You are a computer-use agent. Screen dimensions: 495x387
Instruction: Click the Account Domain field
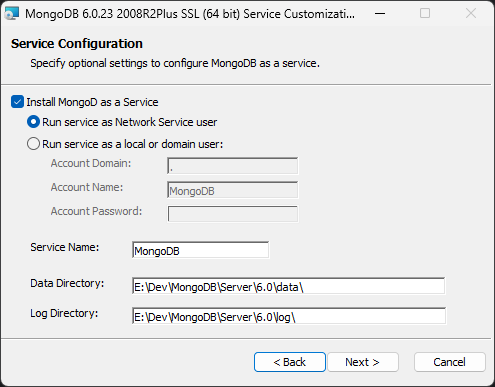pyautogui.click(x=233, y=166)
